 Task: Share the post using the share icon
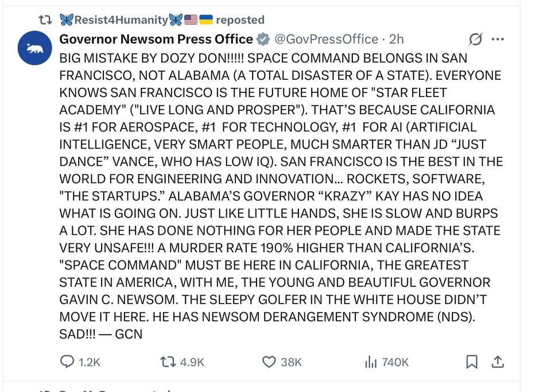pos(498,362)
